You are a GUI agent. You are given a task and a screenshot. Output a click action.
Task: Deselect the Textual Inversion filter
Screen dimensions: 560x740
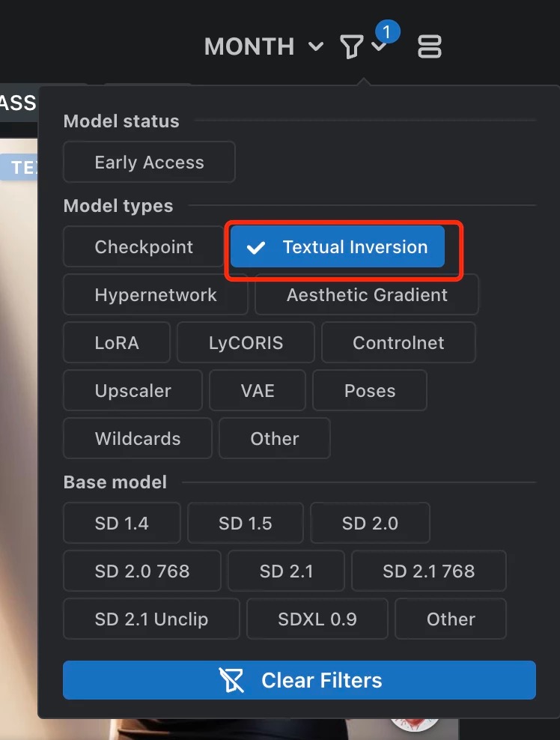pos(338,247)
